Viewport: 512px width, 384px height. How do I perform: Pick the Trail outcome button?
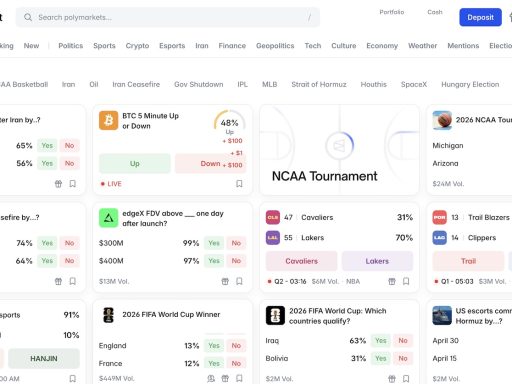tap(468, 261)
